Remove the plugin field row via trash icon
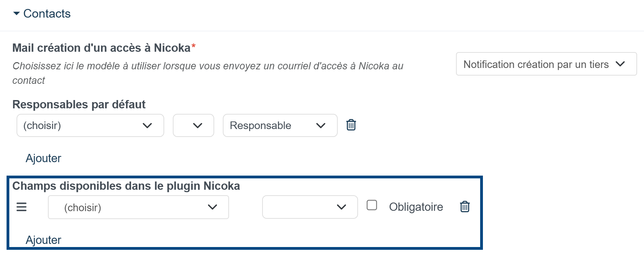Image resolution: width=644 pixels, height=256 pixels. tap(465, 207)
